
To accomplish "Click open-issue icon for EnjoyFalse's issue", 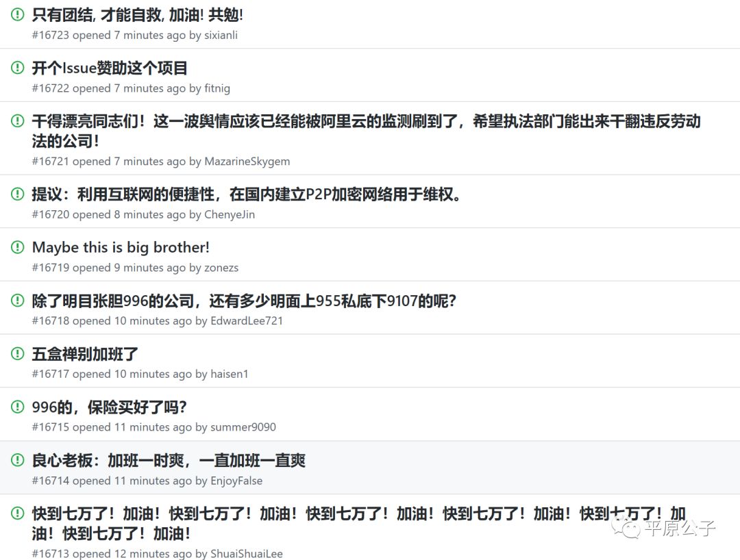I will (17, 460).
